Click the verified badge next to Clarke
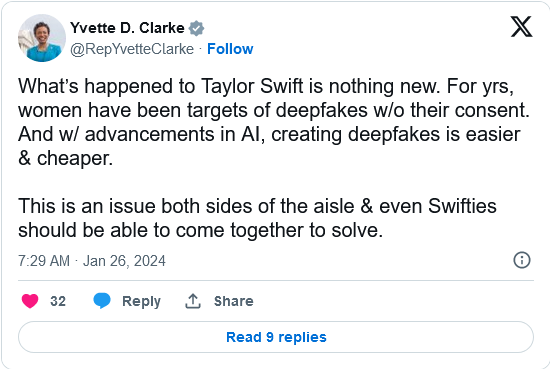 coord(196,28)
